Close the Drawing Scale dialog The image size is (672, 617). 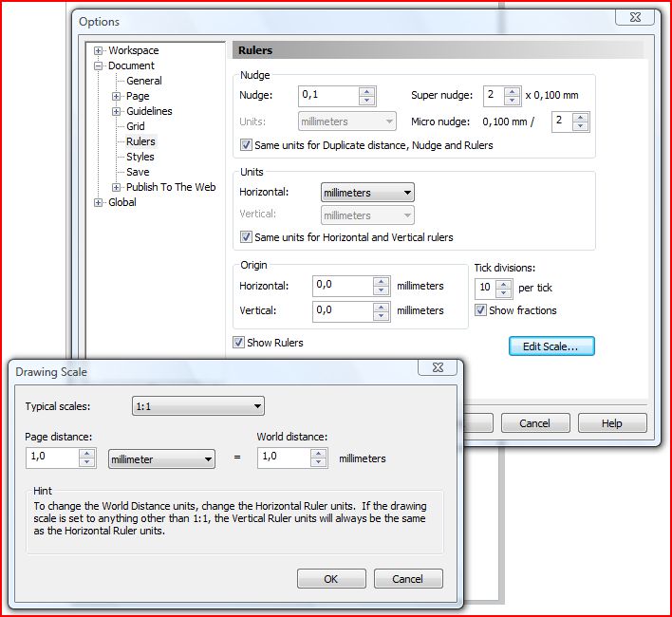438,367
